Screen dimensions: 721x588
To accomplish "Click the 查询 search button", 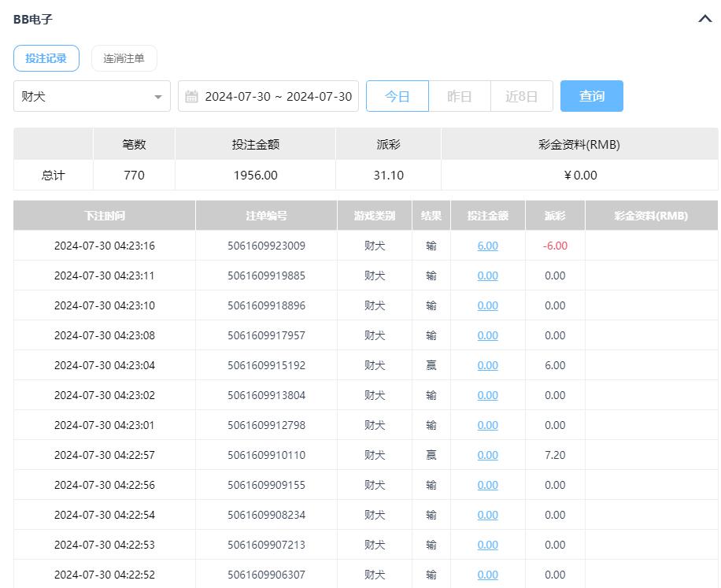I will [591, 96].
